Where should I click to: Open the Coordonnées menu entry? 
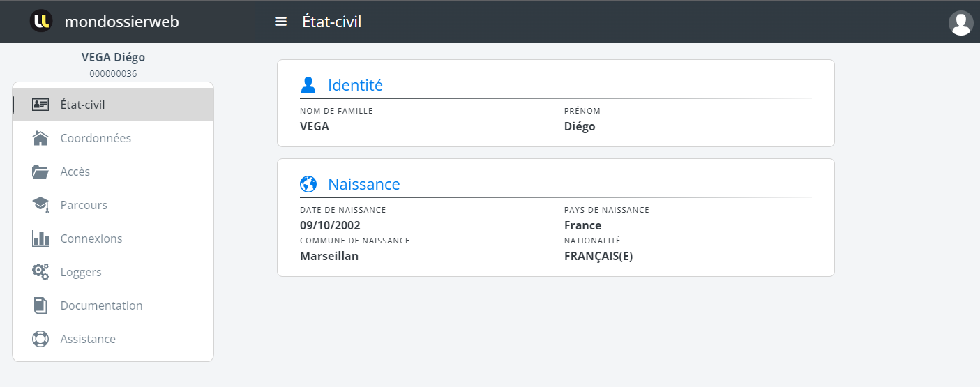(x=96, y=138)
